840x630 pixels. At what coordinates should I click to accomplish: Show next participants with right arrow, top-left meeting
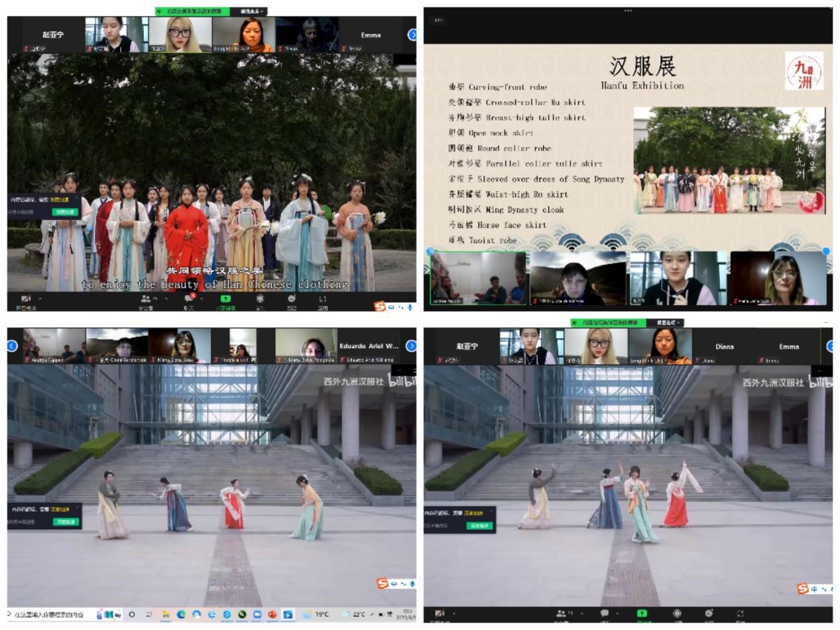tap(412, 34)
